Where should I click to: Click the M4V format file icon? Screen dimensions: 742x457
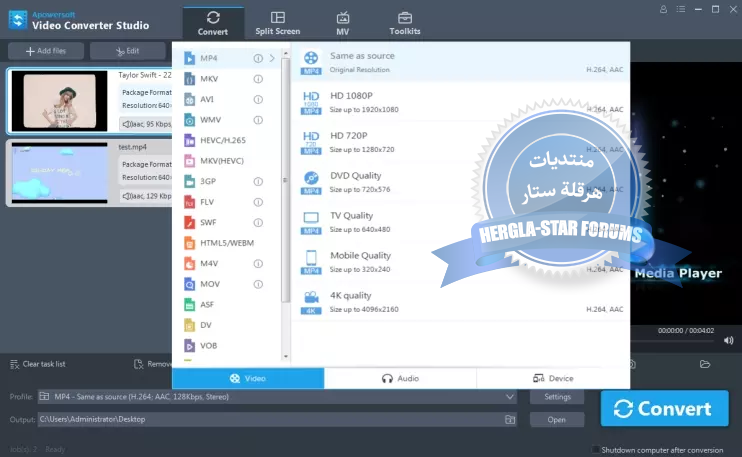click(x=189, y=264)
